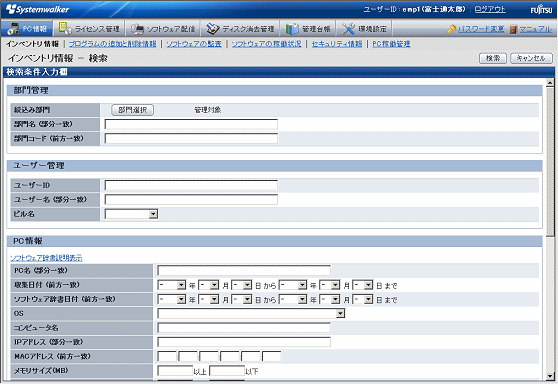Click the scrollbar down arrow

click(550, 376)
